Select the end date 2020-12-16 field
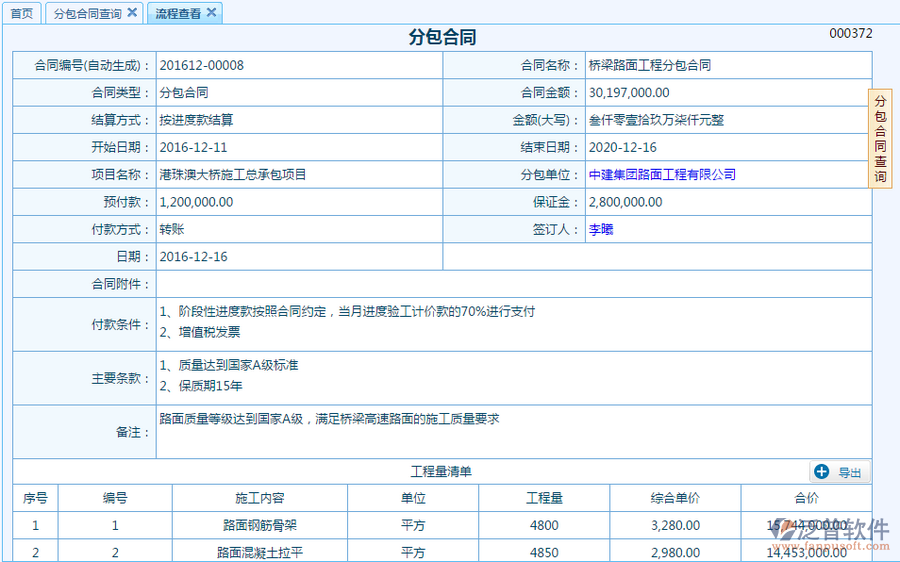Viewport: 900px width, 562px height. pos(623,148)
